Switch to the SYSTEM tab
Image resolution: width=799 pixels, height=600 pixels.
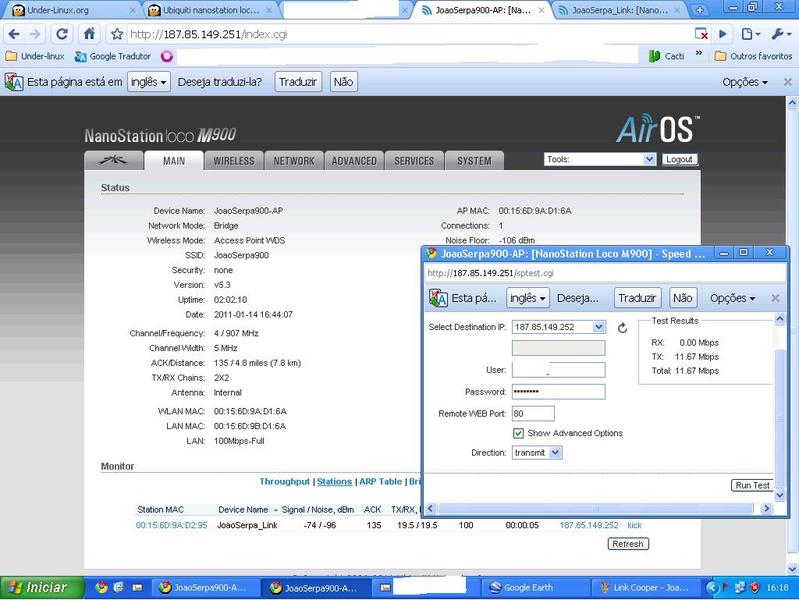474,161
